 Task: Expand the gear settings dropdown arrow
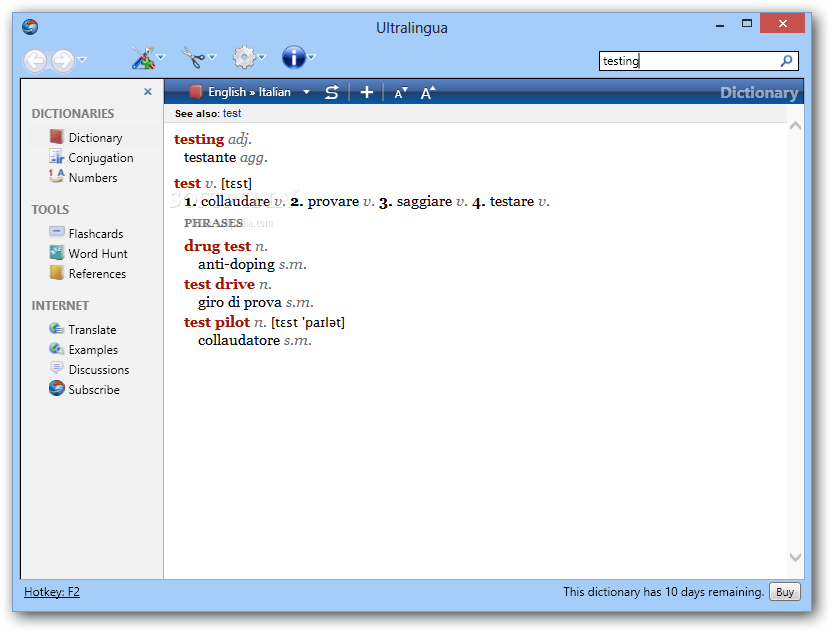[x=262, y=57]
